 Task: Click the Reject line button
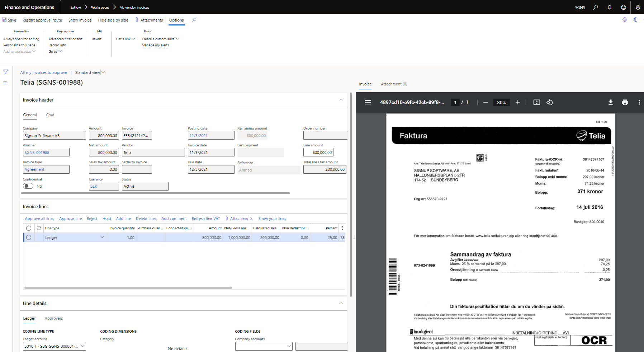[92, 219]
